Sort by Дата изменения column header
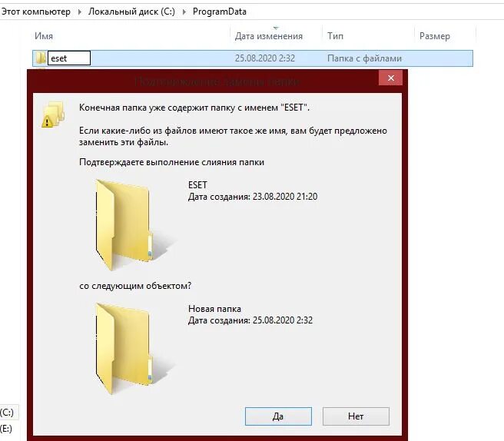The image size is (504, 441). click(x=269, y=36)
